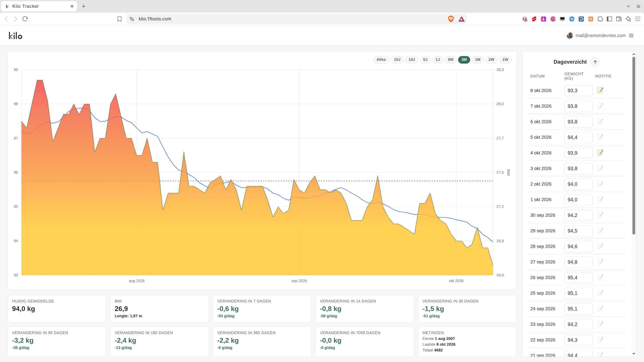Select the 10J range tab
The height and width of the screenshot is (362, 644).
[x=412, y=60]
